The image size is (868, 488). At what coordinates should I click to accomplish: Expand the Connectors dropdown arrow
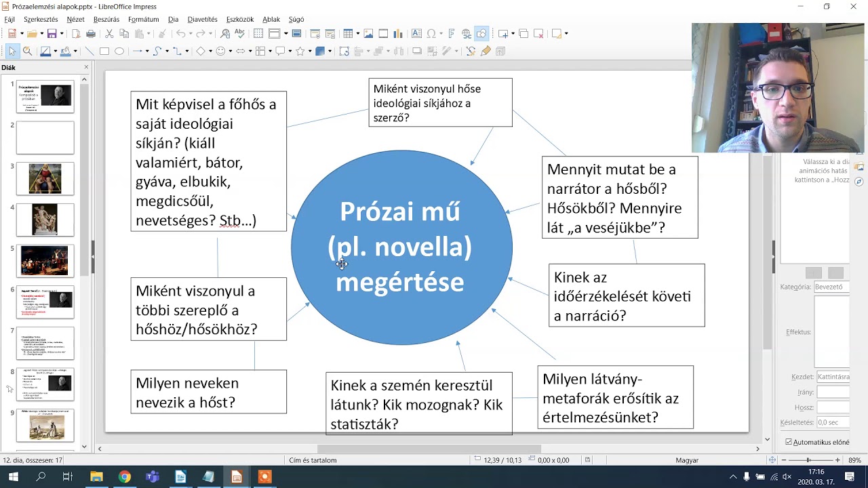tap(187, 51)
